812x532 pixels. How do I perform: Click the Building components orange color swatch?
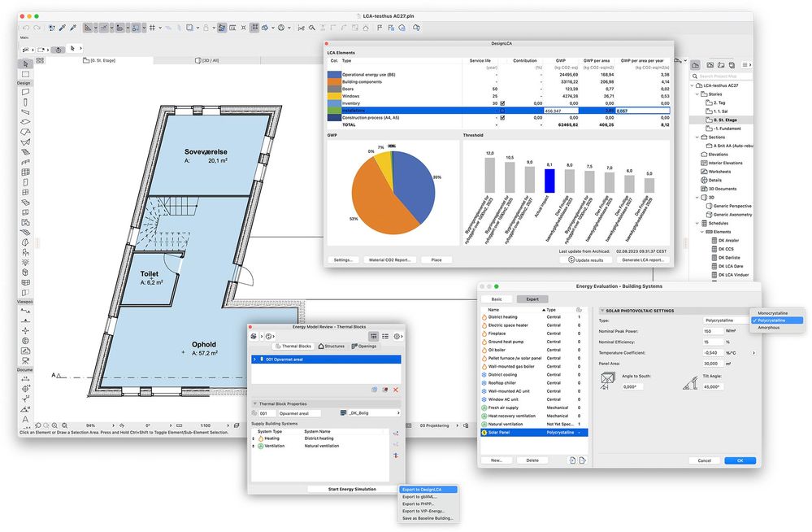(334, 81)
